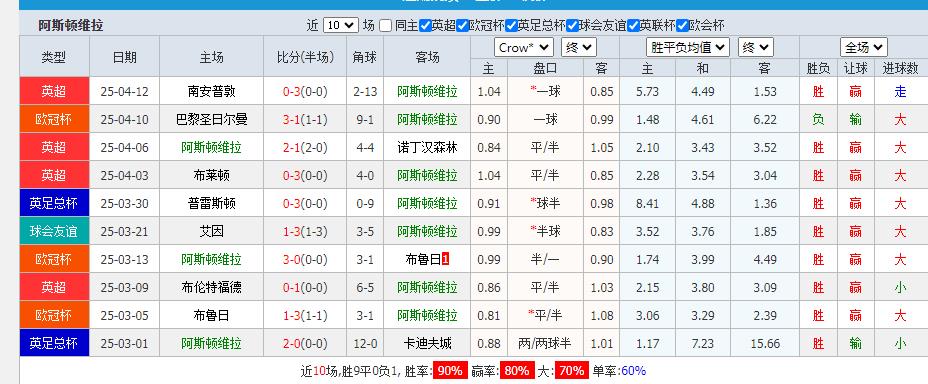Click the 阿斯顿维拉 team title
The height and width of the screenshot is (384, 928).
70,25
